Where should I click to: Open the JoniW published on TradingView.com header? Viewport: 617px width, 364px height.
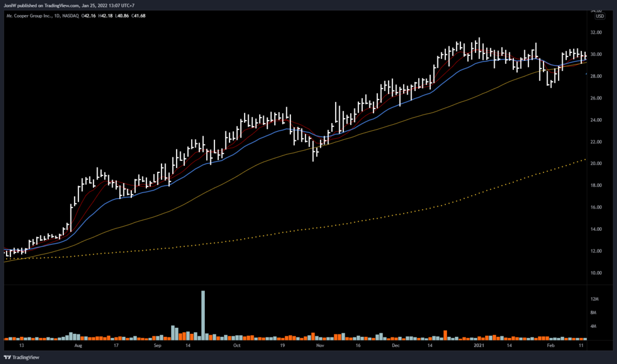69,6
